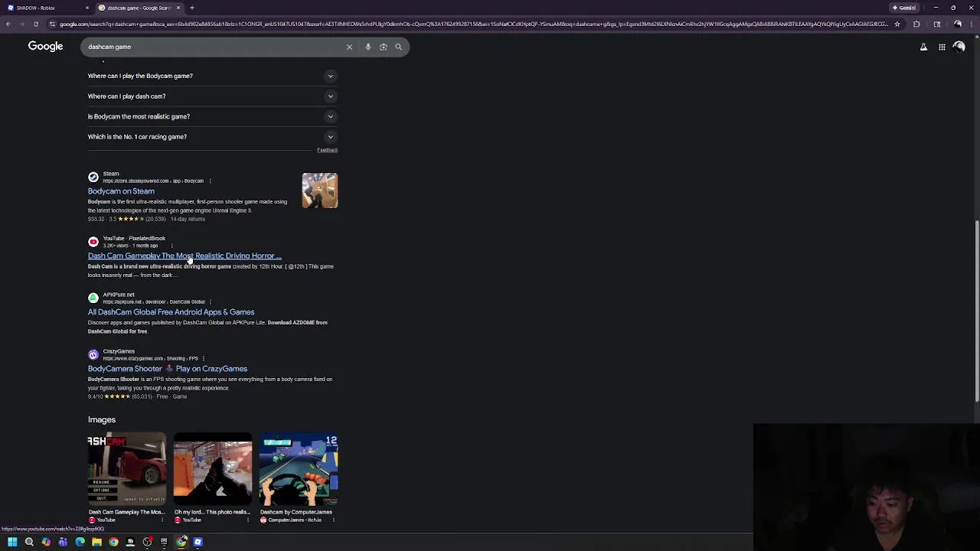Click the Google logo
980x551 pixels.
click(x=45, y=47)
